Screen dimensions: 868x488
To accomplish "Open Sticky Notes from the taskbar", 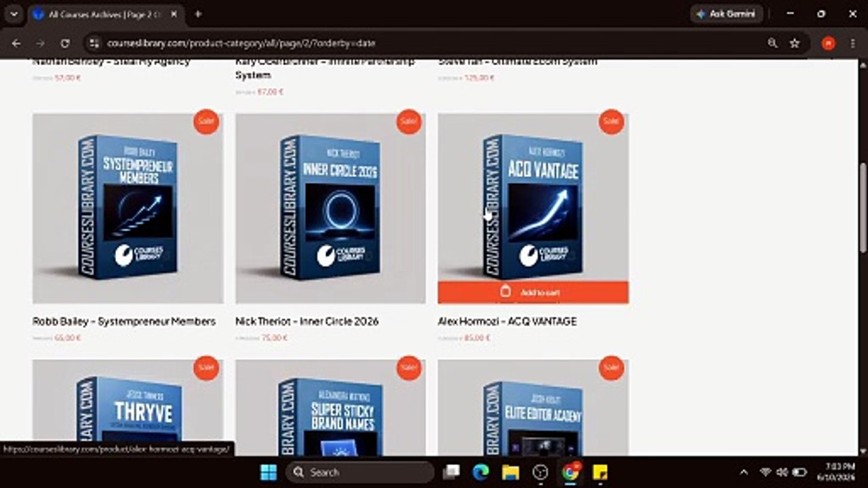I will pyautogui.click(x=600, y=472).
